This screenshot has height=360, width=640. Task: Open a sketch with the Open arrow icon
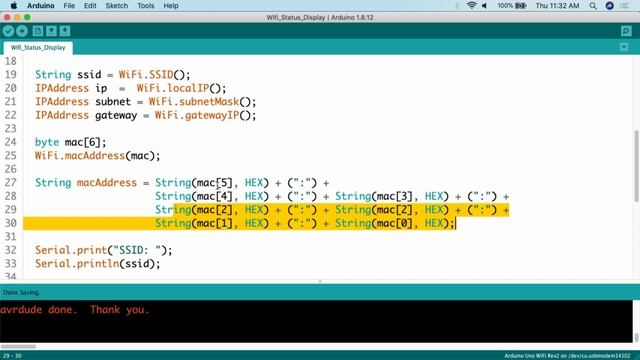(x=51, y=31)
